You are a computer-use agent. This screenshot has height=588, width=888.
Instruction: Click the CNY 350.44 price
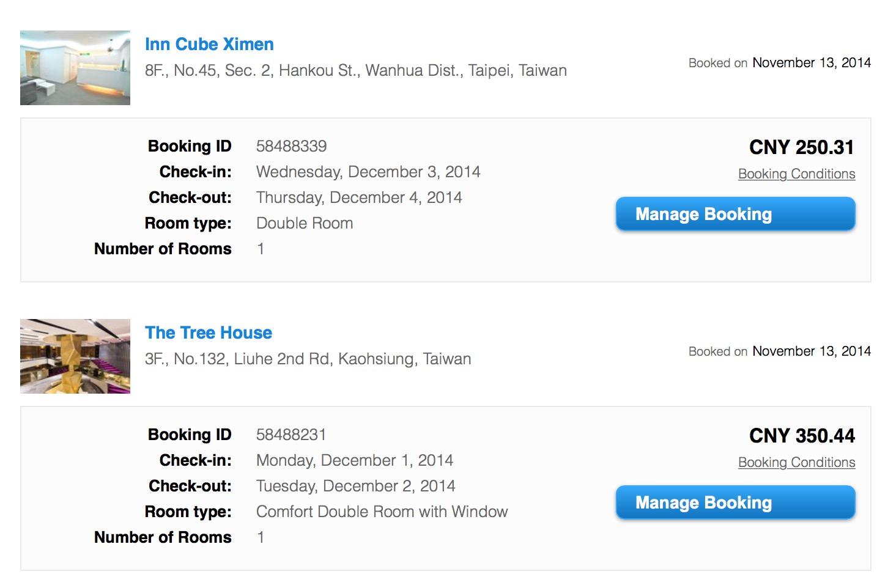tap(802, 436)
